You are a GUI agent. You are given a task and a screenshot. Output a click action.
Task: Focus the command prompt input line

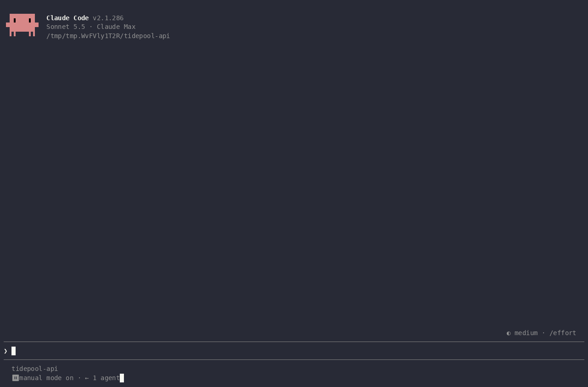[294, 351]
